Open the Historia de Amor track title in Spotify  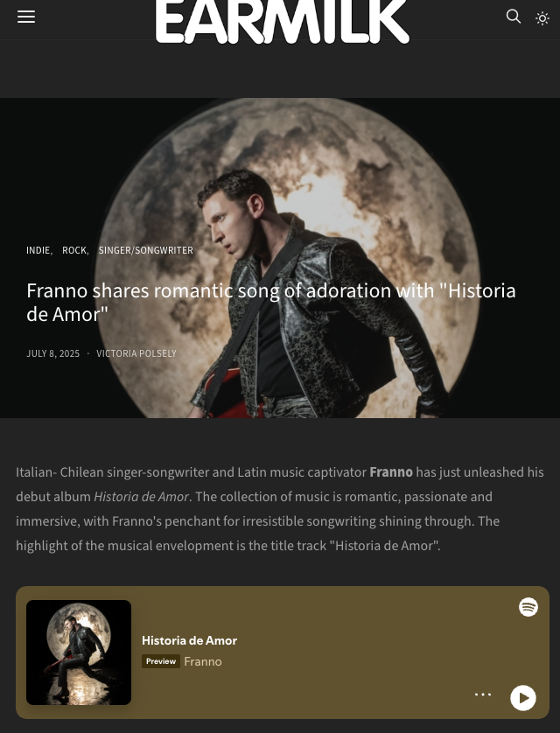coord(189,640)
